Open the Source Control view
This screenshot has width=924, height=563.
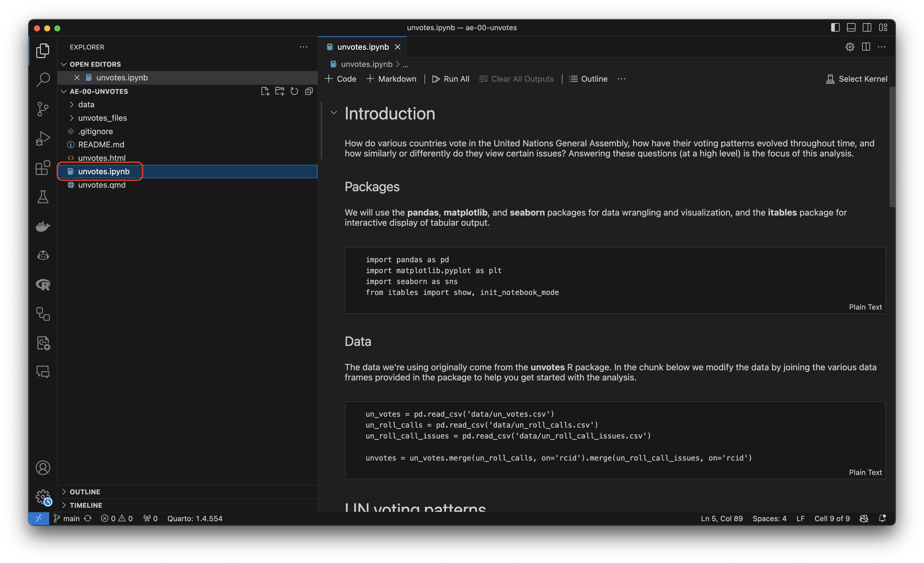pos(43,109)
